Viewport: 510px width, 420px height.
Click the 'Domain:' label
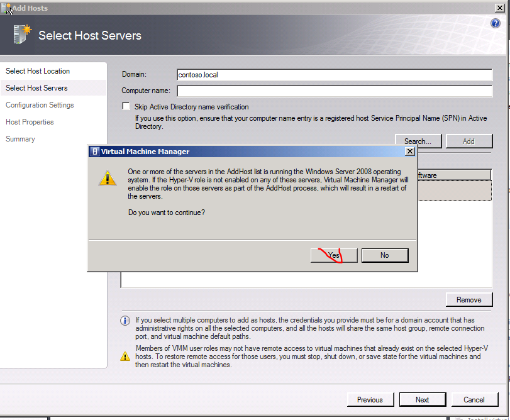point(134,74)
